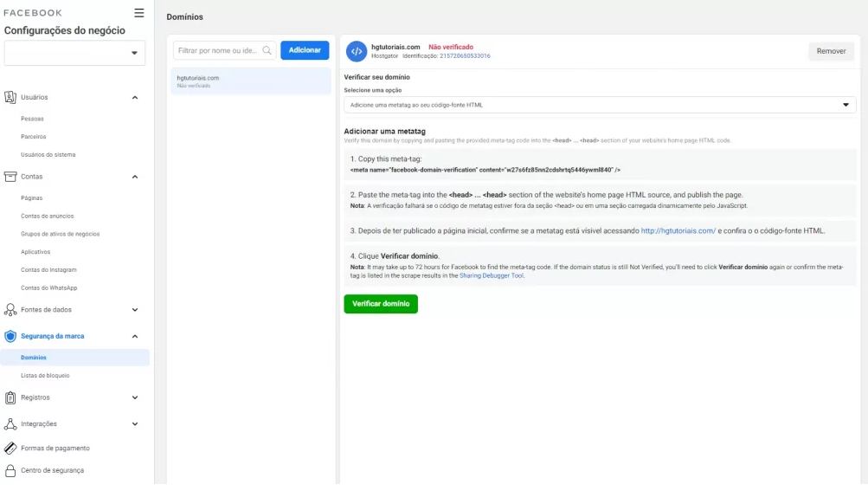
Task: Open Formas de pagamento
Action: pyautogui.click(x=55, y=448)
